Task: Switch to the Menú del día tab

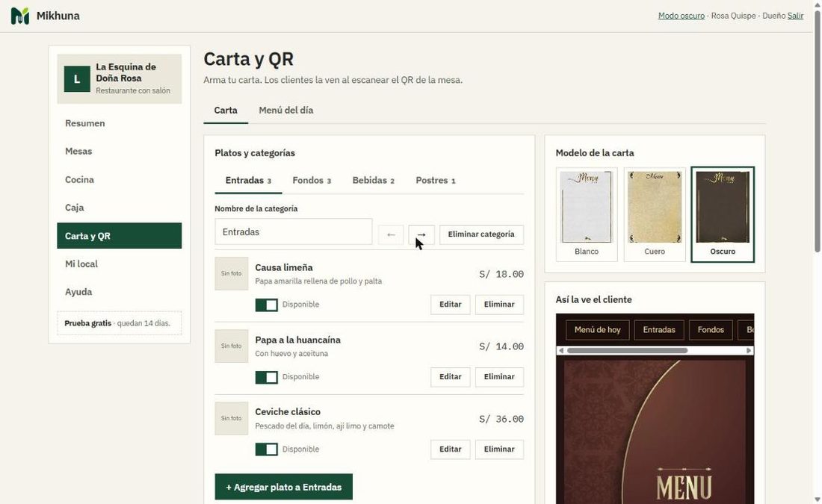Action: pos(285,111)
